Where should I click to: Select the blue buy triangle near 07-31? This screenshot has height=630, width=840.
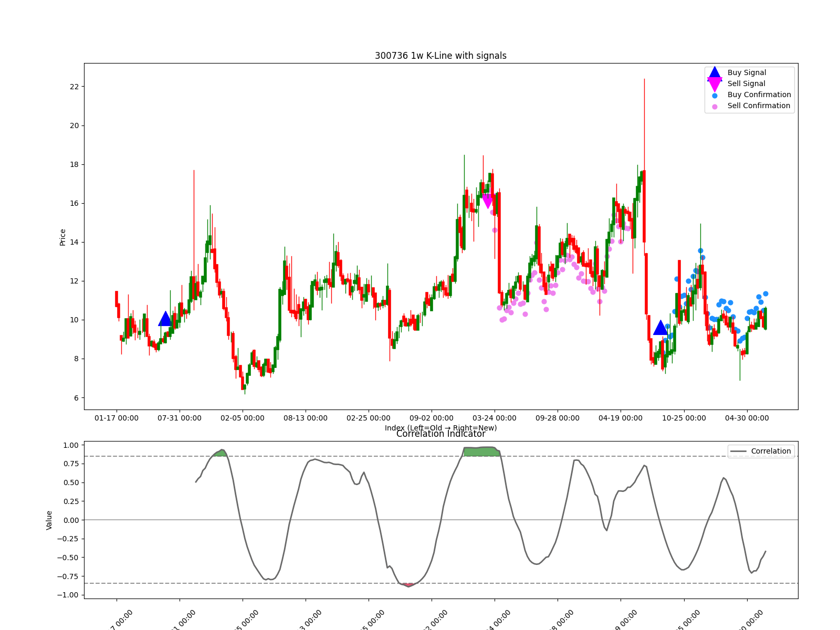[x=165, y=319]
